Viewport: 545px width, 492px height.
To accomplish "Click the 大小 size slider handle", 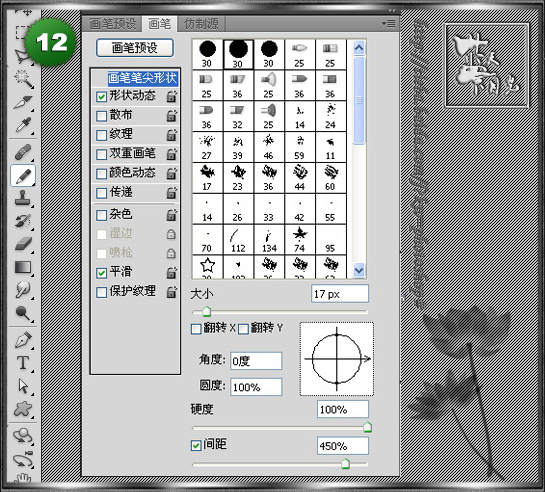I will [x=206, y=311].
